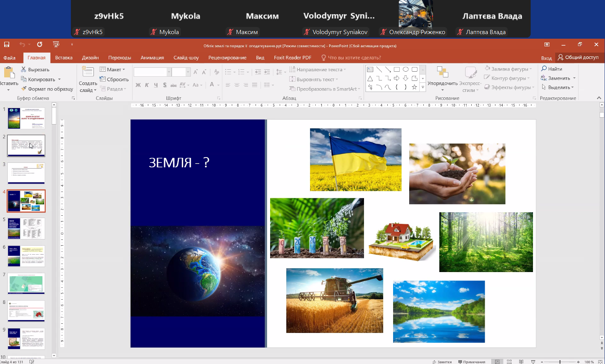
Task: Click the zoom slider in status bar
Action: click(560, 362)
